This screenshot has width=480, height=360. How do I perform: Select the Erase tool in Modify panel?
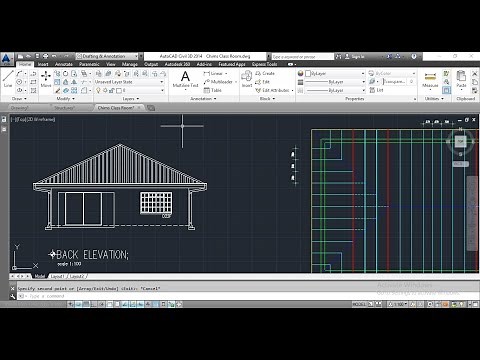coord(57,90)
